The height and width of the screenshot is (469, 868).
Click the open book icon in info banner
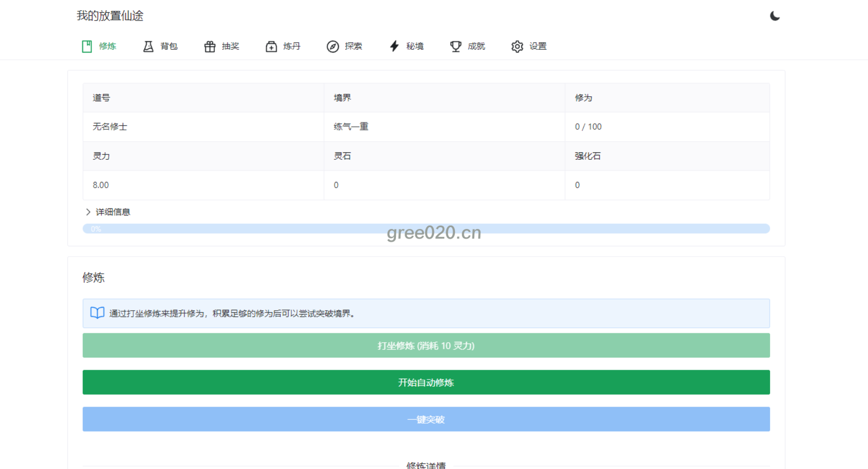97,313
